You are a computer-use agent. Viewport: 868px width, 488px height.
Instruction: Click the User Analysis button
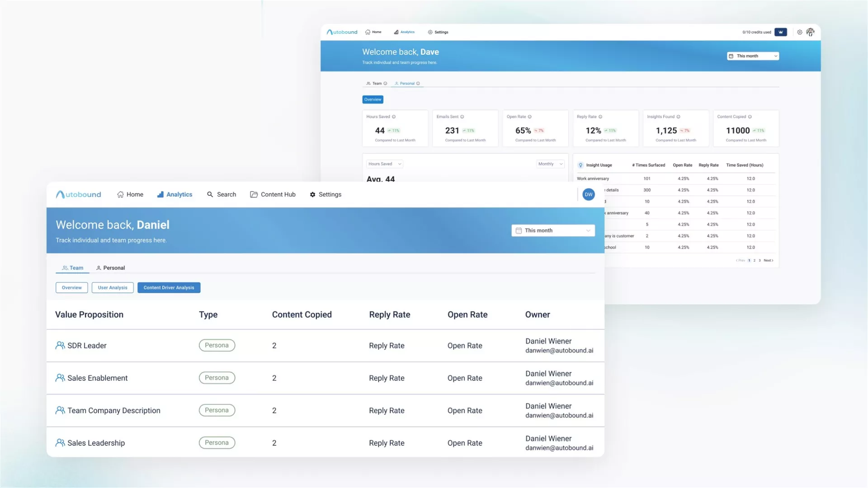click(113, 287)
